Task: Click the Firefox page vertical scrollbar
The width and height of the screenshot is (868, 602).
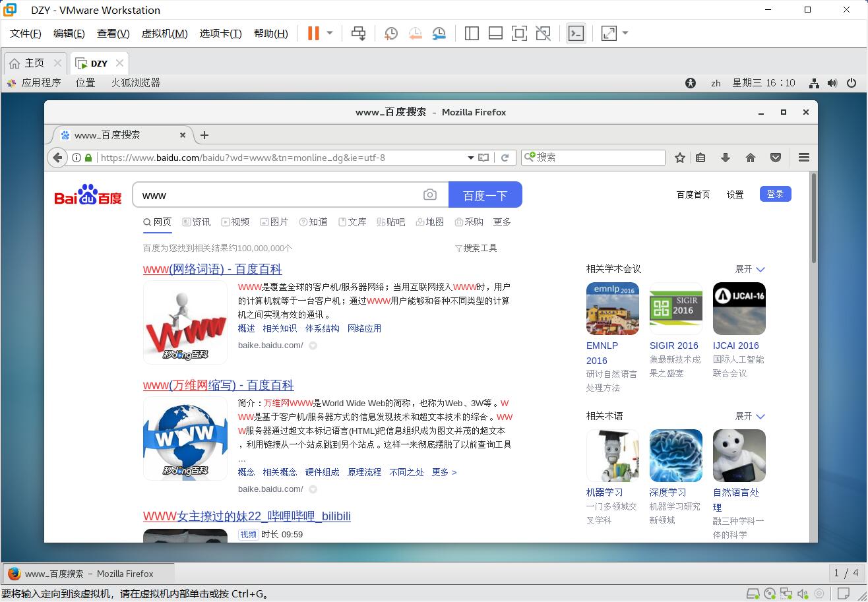Action: point(814,218)
